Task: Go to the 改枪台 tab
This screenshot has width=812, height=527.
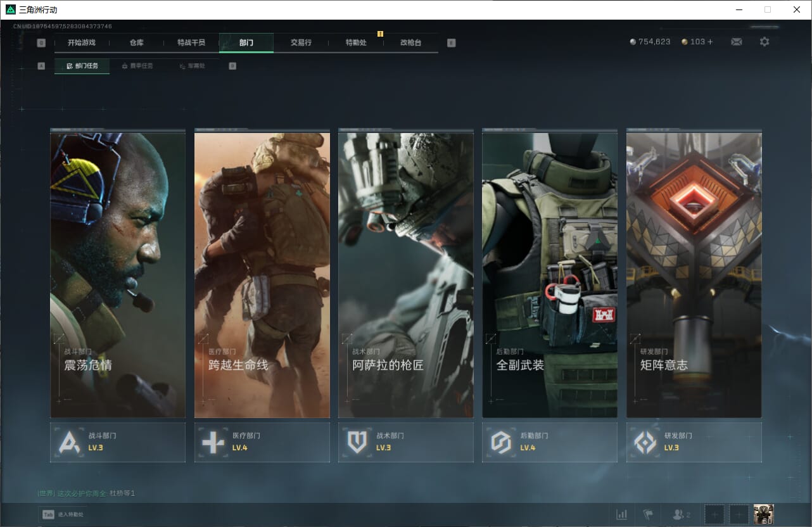Action: click(410, 42)
